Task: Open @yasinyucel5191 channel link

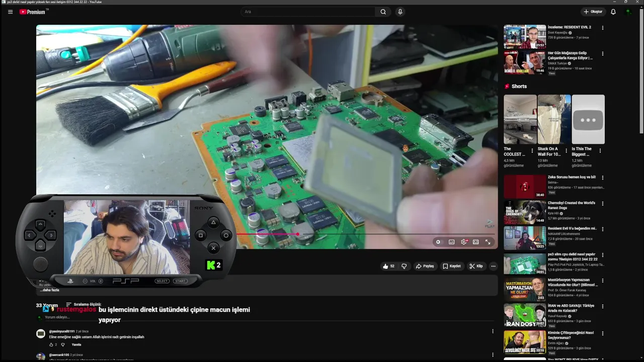Action: pyautogui.click(x=61, y=331)
